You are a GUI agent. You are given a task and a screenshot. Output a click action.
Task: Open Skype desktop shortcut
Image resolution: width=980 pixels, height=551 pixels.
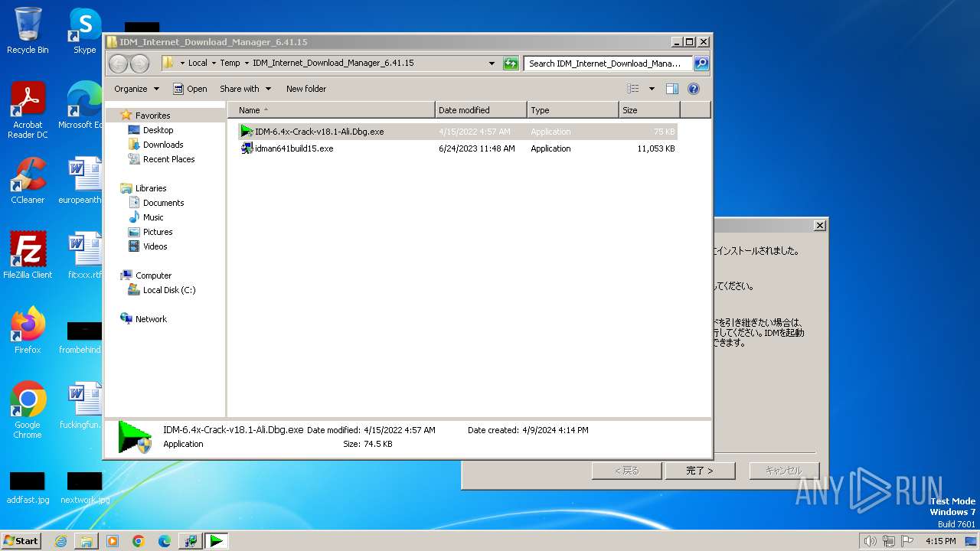tap(84, 31)
